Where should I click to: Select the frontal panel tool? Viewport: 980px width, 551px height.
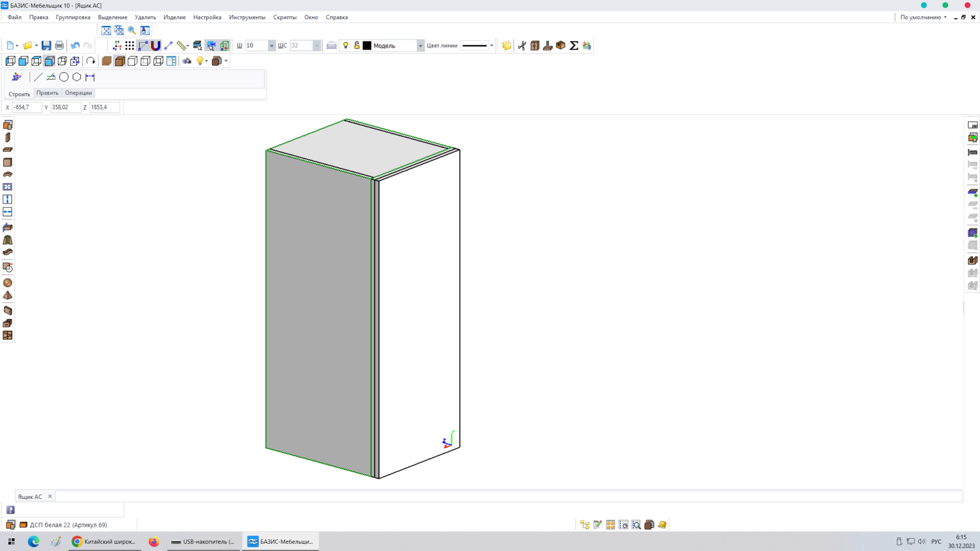[x=8, y=162]
